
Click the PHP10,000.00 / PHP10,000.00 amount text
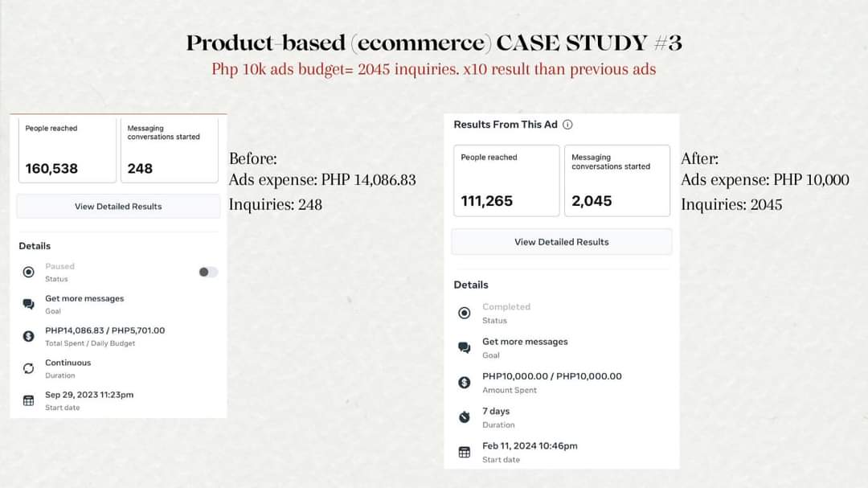pyautogui.click(x=551, y=376)
